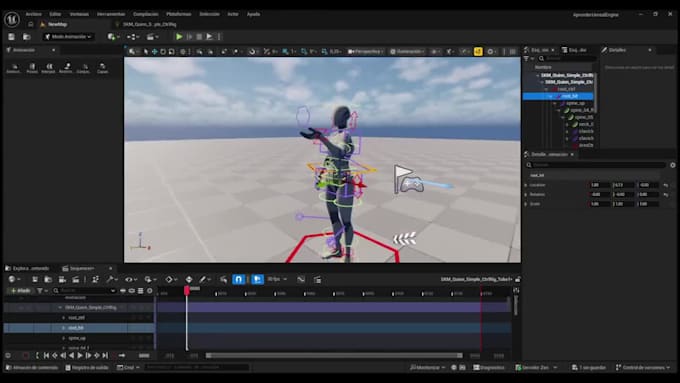The height and width of the screenshot is (383, 680).
Task: Open the Perspectiva view dropdown
Action: [366, 52]
